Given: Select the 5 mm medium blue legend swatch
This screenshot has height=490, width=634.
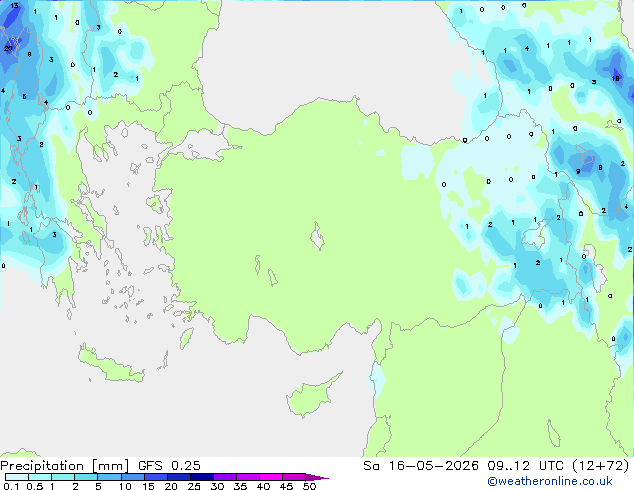Looking at the screenshot, I should point(109,477).
